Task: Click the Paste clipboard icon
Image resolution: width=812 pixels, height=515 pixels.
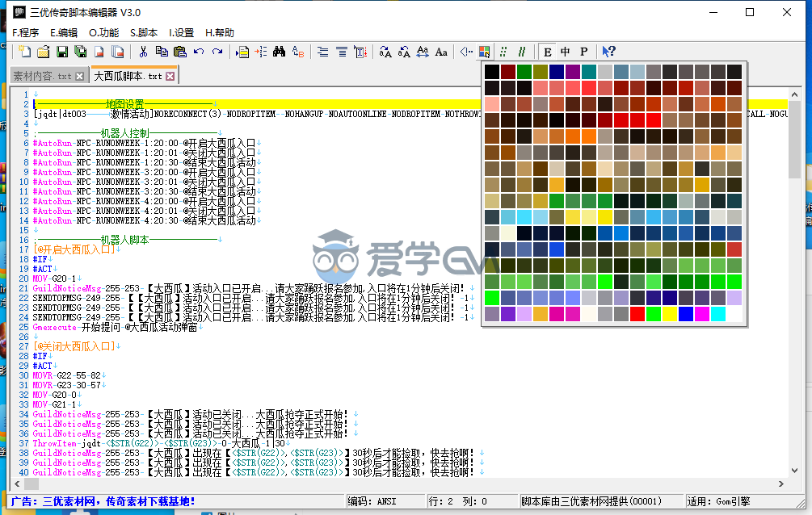Action: (179, 52)
